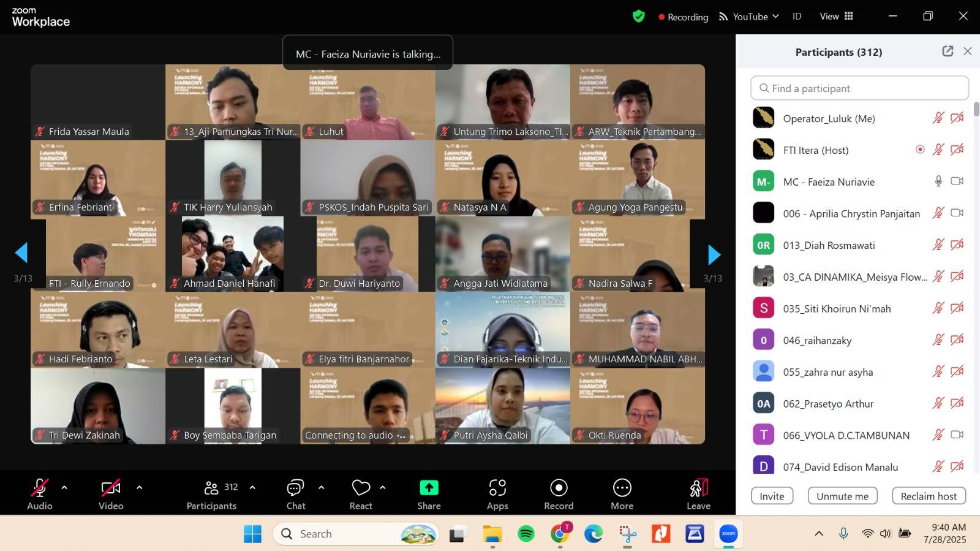980x551 pixels.
Task: Open the View layout menu
Action: (x=836, y=17)
